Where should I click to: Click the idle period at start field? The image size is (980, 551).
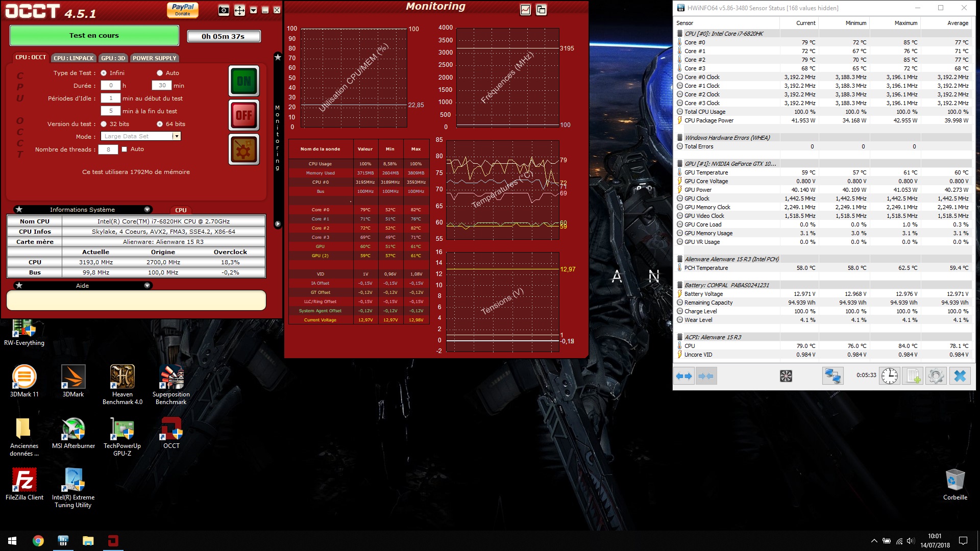(111, 98)
